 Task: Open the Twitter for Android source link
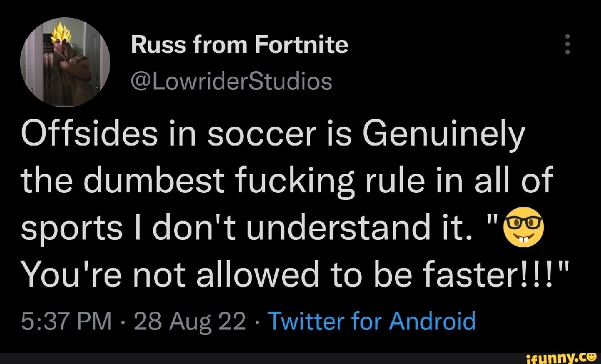pyautogui.click(x=372, y=321)
